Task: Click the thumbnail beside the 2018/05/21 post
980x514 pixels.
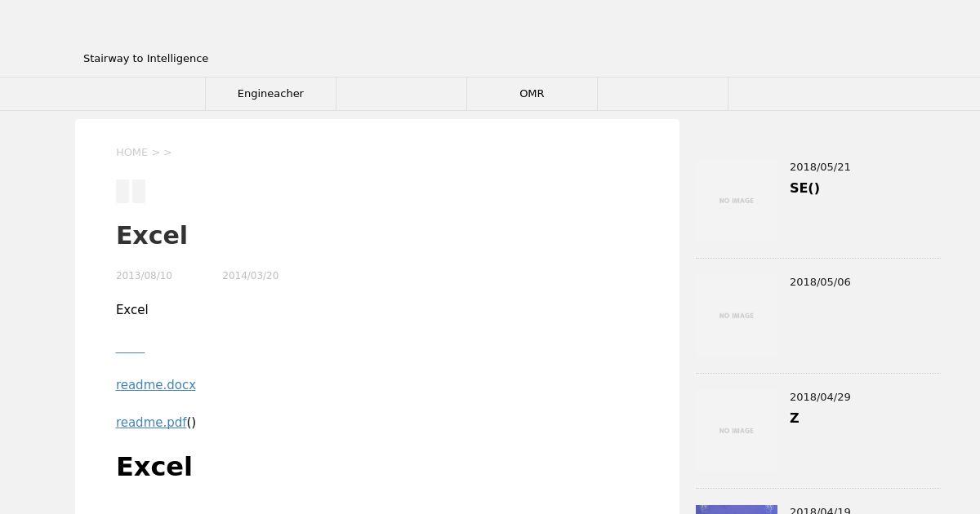Action: [x=737, y=201]
